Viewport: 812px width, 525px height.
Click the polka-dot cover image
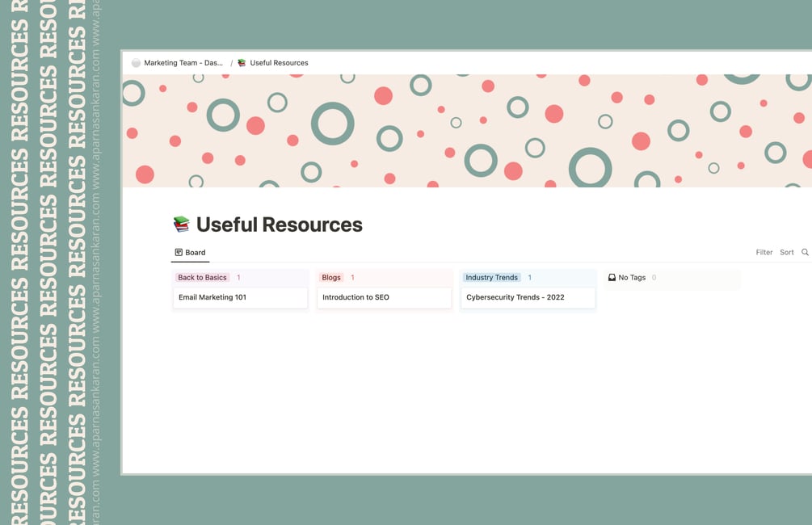467,131
